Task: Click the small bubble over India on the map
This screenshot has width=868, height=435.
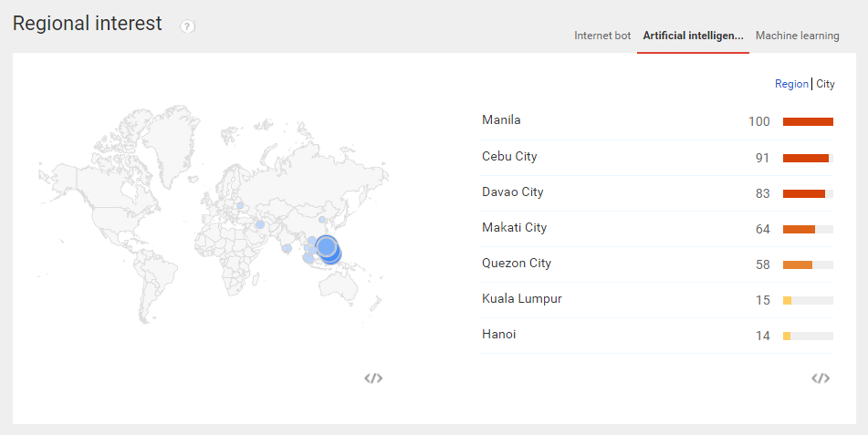Action: 287,248
